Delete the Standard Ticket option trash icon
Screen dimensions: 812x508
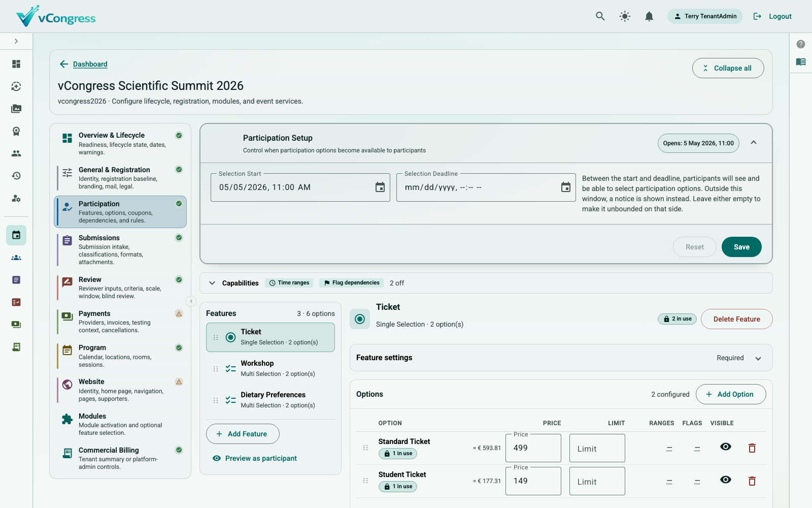point(752,448)
